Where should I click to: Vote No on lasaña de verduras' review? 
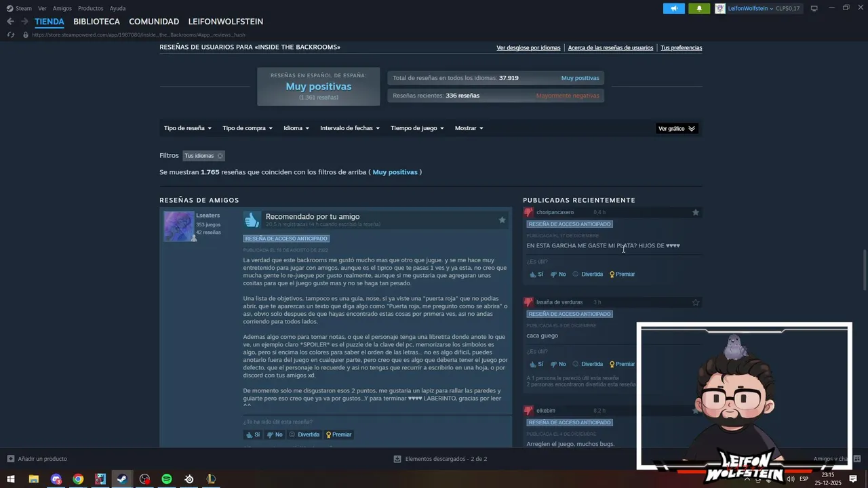click(558, 364)
